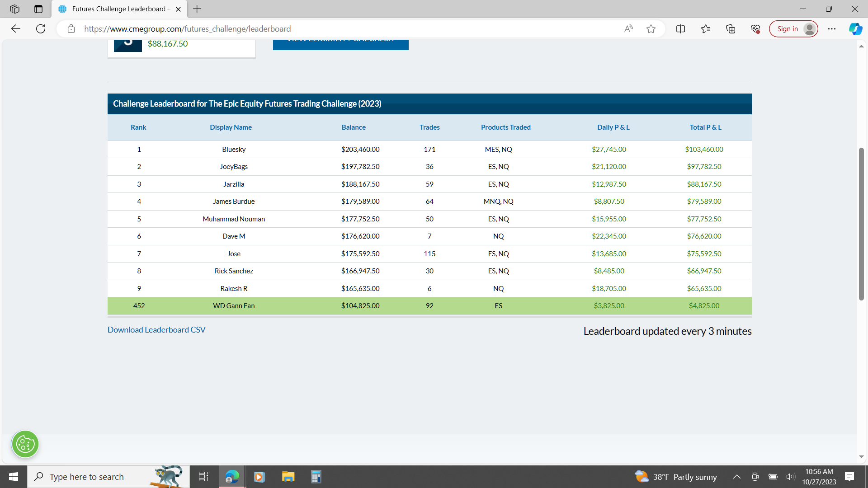The height and width of the screenshot is (488, 868).
Task: Click the address bar URL
Action: point(188,29)
